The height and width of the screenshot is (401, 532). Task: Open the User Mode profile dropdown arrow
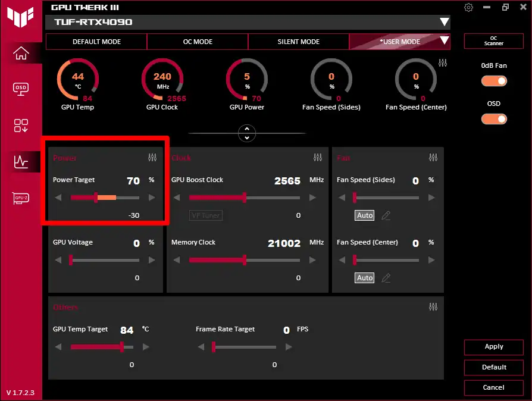tap(444, 40)
